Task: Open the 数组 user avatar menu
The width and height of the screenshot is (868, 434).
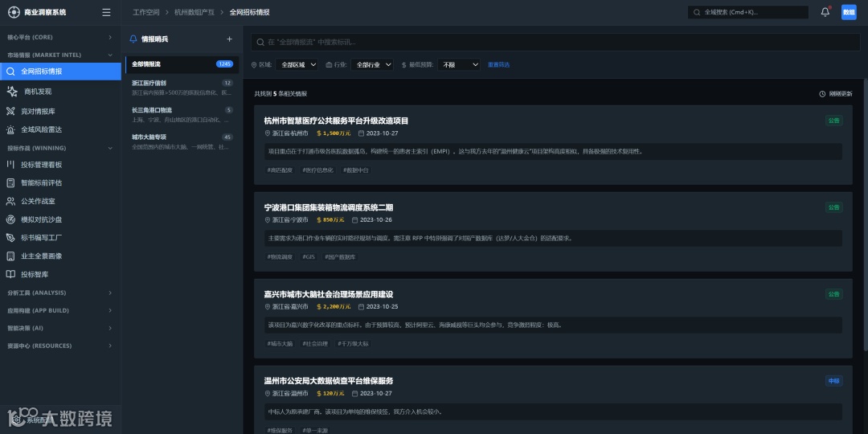Action: pyautogui.click(x=849, y=12)
